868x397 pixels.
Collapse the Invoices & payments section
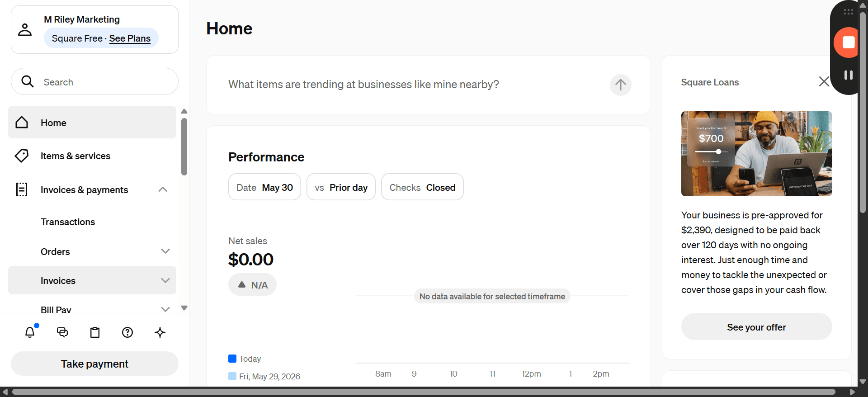[x=163, y=189]
